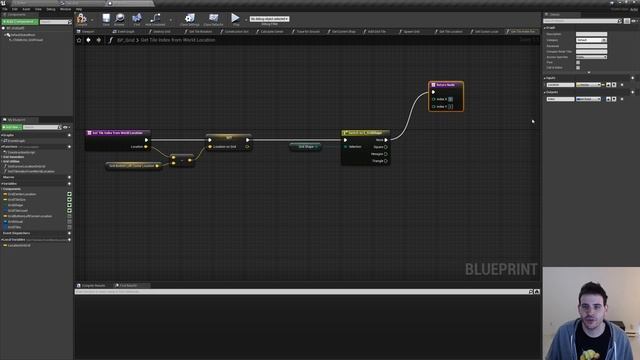Toggle visibility of the third Components variable
This screenshot has width=640, height=360.
tap(69, 205)
